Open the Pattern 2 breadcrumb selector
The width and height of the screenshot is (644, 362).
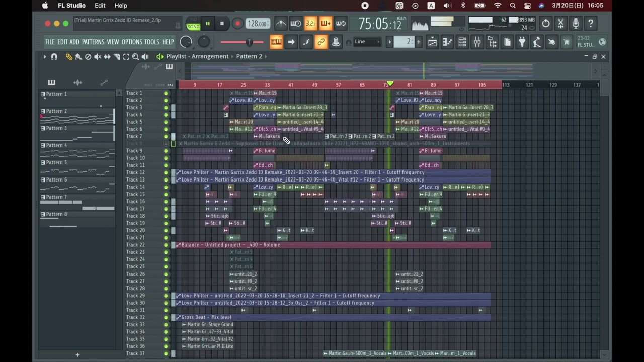tap(249, 56)
